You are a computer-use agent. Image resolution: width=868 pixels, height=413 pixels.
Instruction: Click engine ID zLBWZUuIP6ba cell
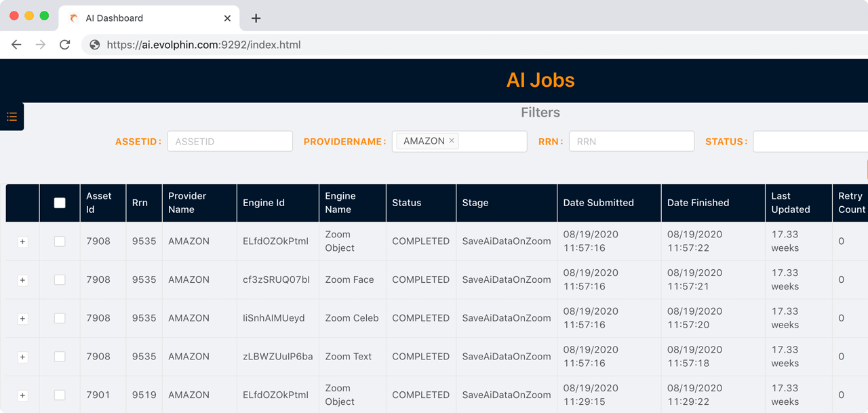pos(278,357)
